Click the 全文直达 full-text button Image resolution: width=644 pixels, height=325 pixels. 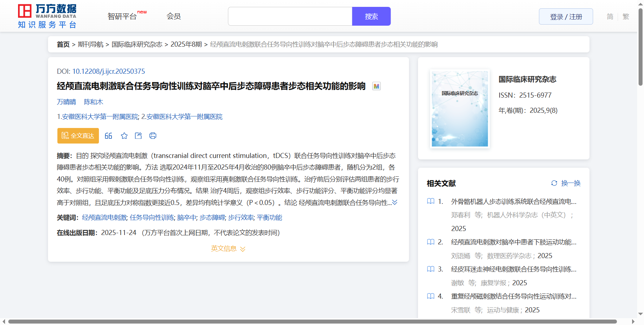point(78,136)
